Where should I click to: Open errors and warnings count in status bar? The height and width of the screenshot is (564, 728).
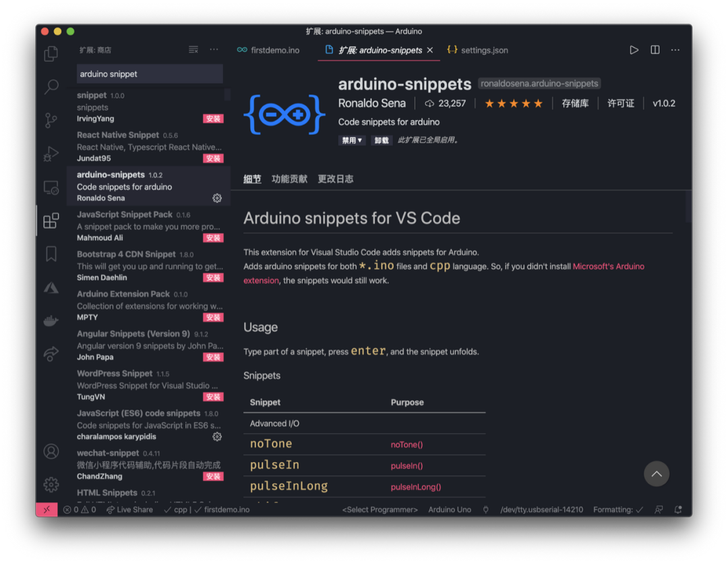tap(80, 509)
